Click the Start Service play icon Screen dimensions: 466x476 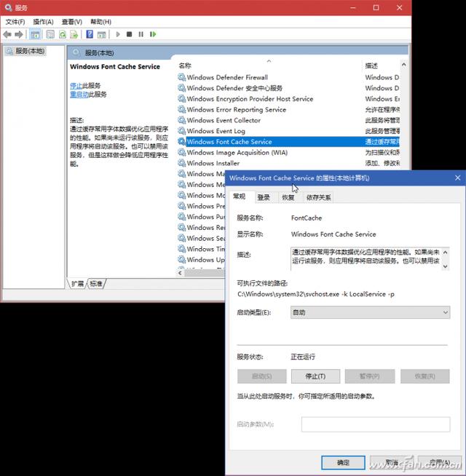pos(118,34)
